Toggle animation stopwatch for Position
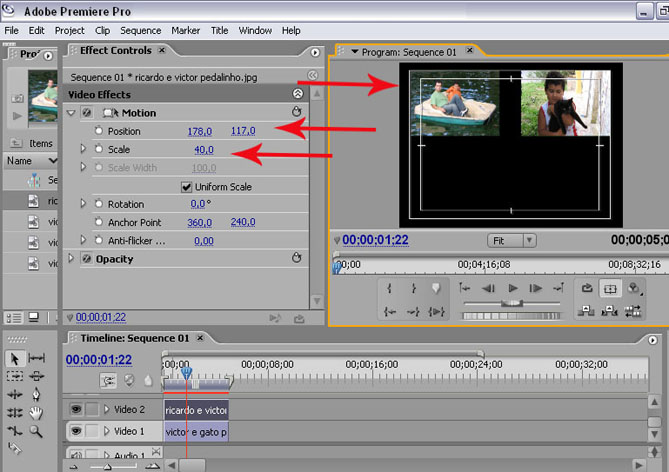 98,131
